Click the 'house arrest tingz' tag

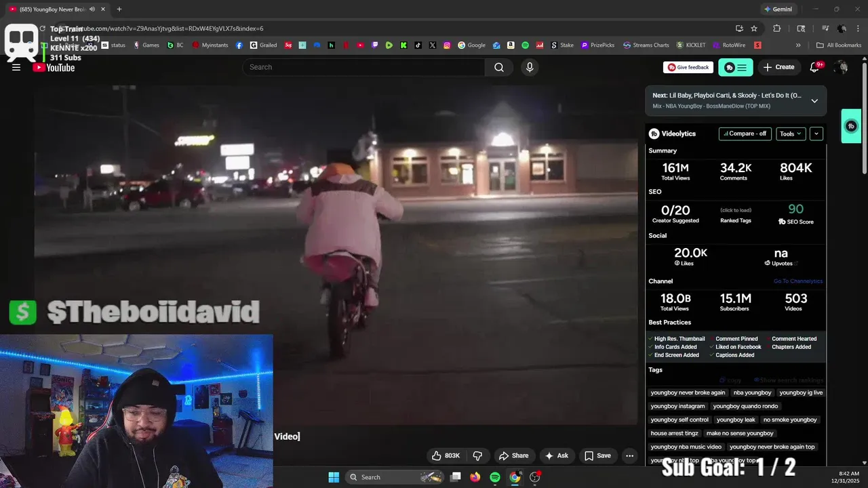[674, 433]
